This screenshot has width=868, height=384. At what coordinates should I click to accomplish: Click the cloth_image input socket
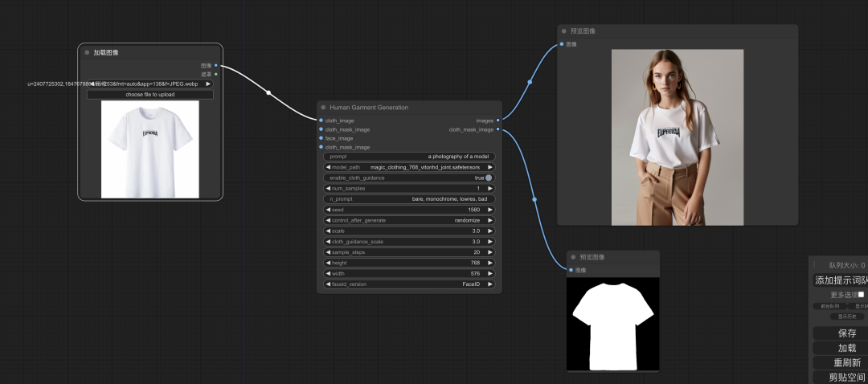pos(321,121)
